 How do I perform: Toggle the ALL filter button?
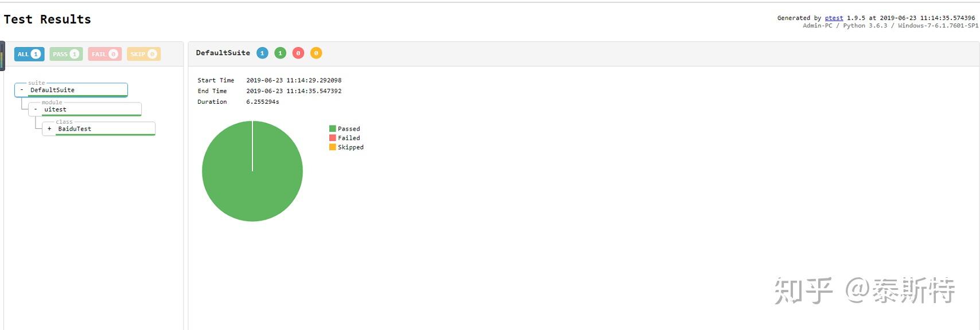pos(29,54)
